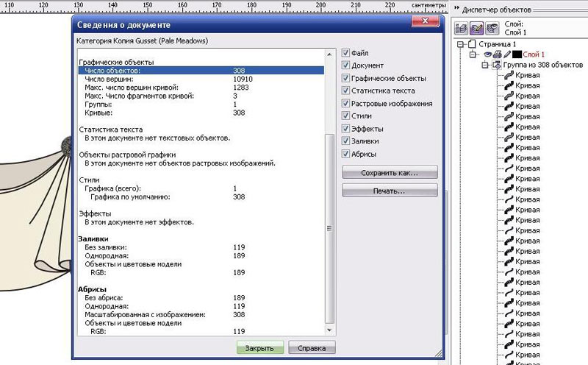Click the Страница 1 page icon
Screen dimensions: 588x365
click(472, 44)
